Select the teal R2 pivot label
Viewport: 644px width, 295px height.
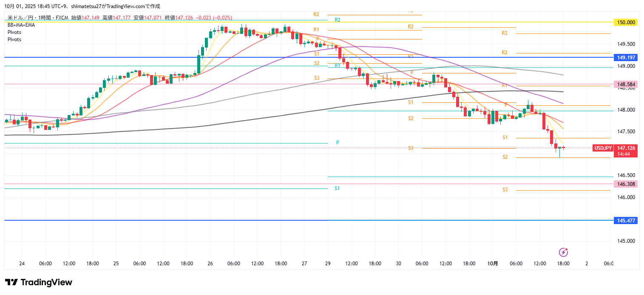(x=337, y=20)
